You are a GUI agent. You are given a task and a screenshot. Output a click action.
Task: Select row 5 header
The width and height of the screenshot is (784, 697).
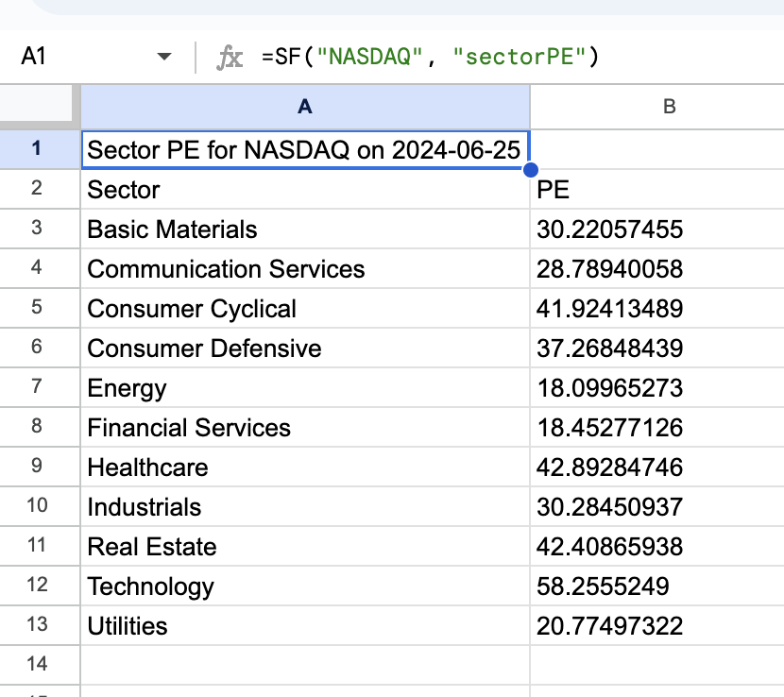(x=40, y=308)
